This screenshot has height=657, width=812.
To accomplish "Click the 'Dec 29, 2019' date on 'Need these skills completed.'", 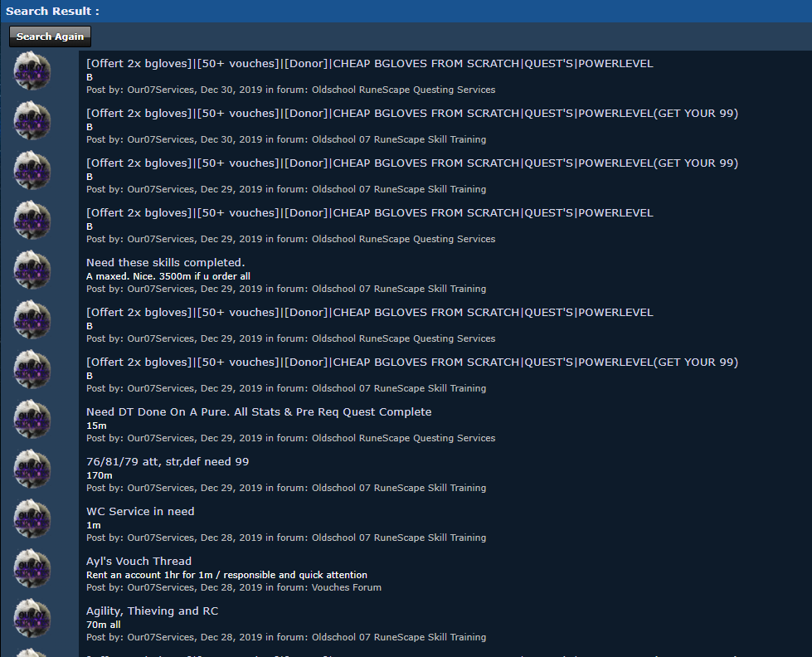I will tap(231, 289).
